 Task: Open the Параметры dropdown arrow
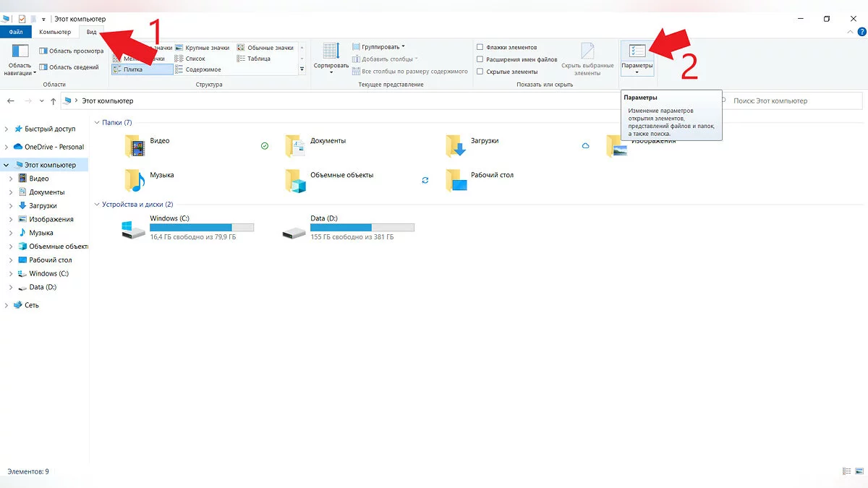click(x=637, y=72)
